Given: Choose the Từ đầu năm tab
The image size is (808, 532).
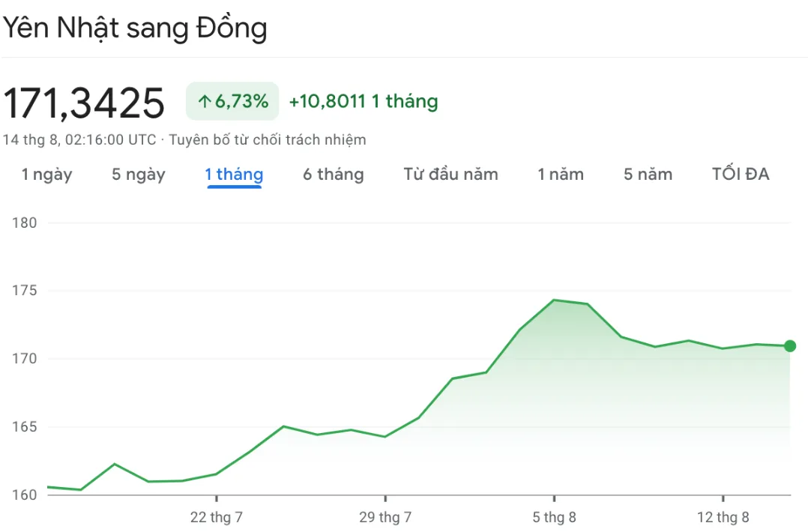Looking at the screenshot, I should 451,175.
